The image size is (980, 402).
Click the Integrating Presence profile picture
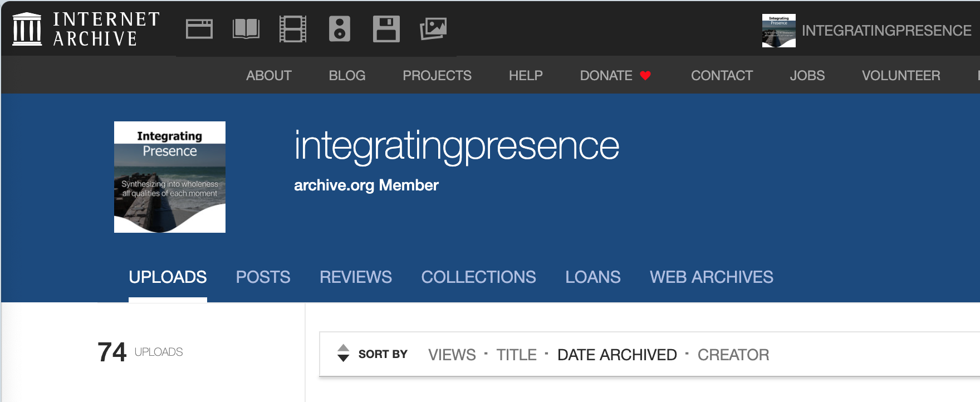coord(170,177)
